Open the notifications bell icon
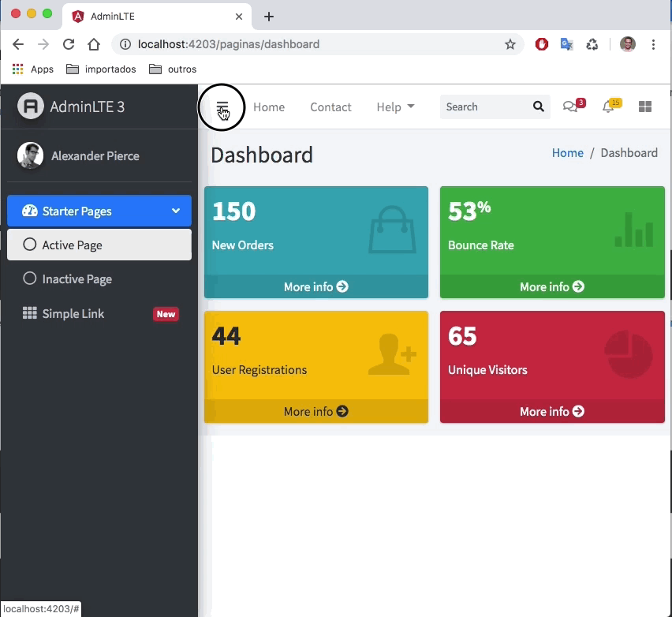Screen dimensions: 672x617 click(607, 107)
